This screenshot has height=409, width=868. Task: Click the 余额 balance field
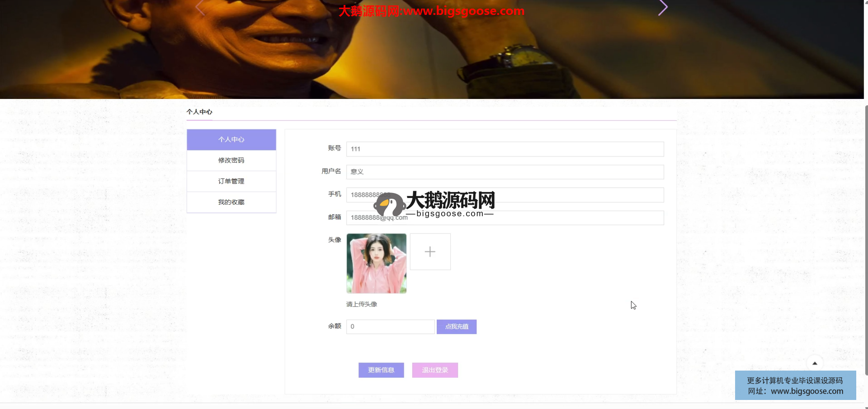390,327
